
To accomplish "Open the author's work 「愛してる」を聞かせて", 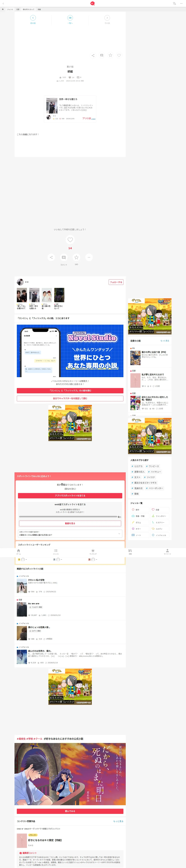I will click(22, 299).
